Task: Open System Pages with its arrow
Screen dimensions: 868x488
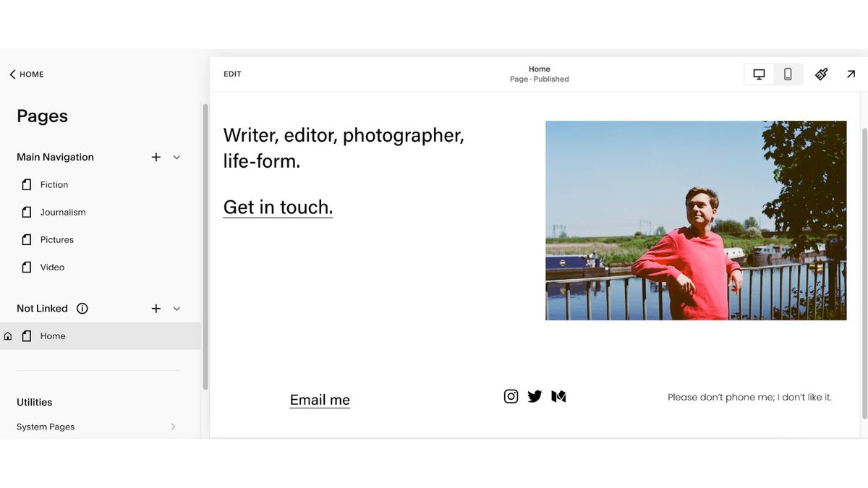Action: [x=173, y=427]
